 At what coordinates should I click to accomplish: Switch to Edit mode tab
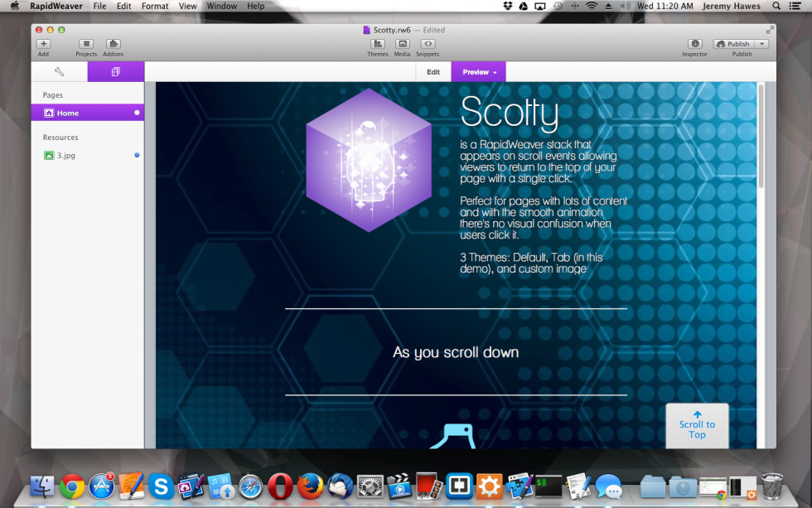click(x=433, y=72)
